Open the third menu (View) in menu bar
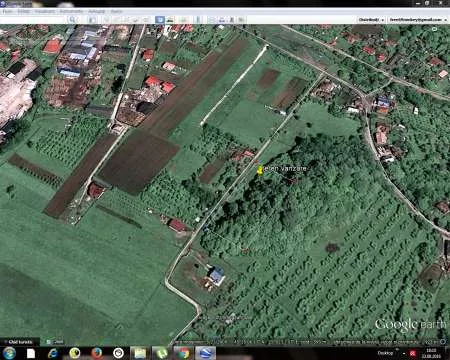 pos(45,11)
